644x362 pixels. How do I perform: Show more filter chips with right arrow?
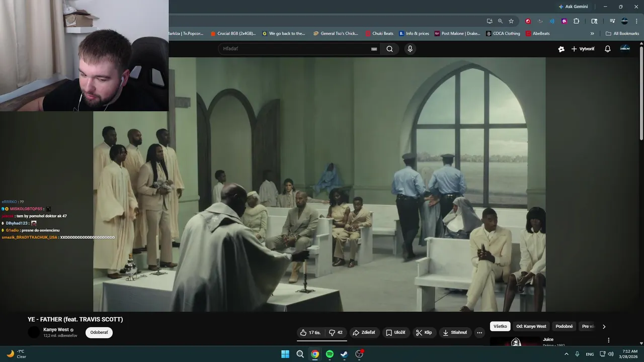604,326
